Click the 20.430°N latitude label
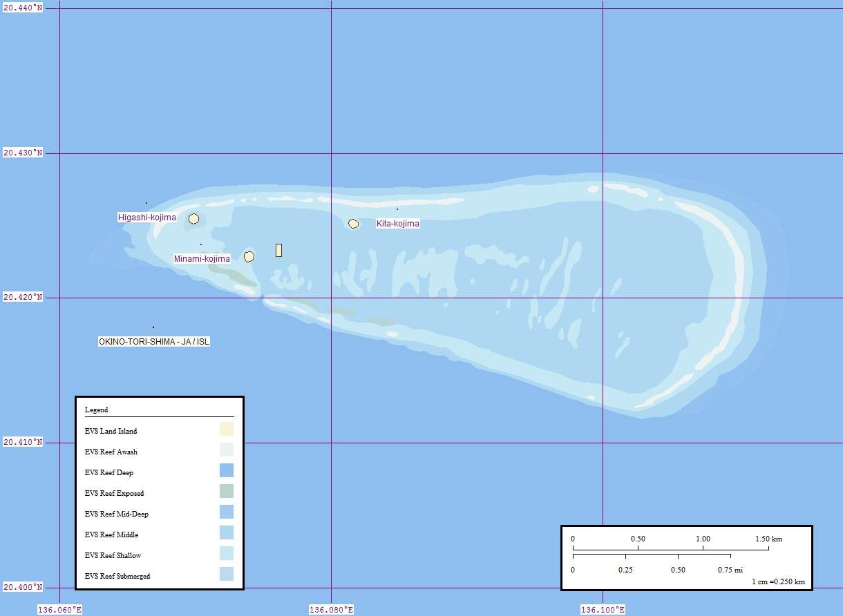 point(23,153)
